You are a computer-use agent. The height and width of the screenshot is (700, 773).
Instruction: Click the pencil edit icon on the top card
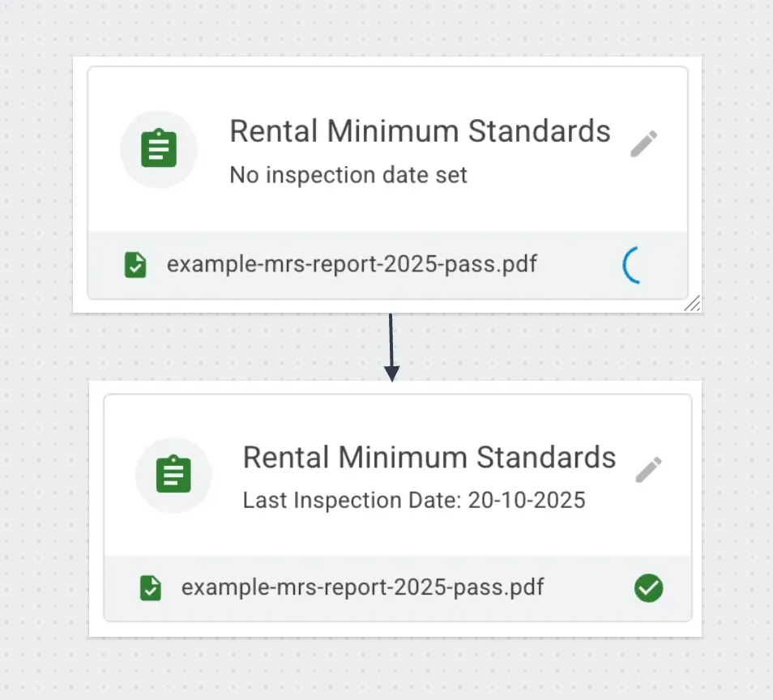(x=643, y=143)
